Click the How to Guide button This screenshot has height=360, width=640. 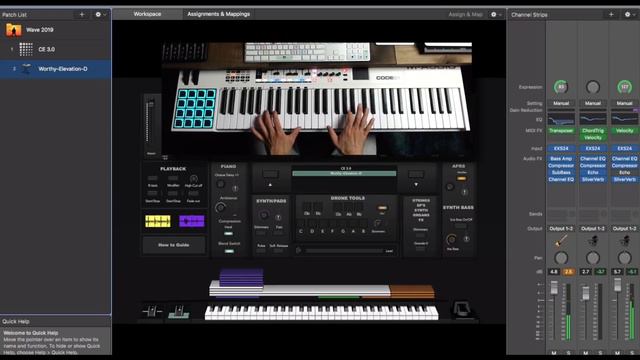(173, 245)
